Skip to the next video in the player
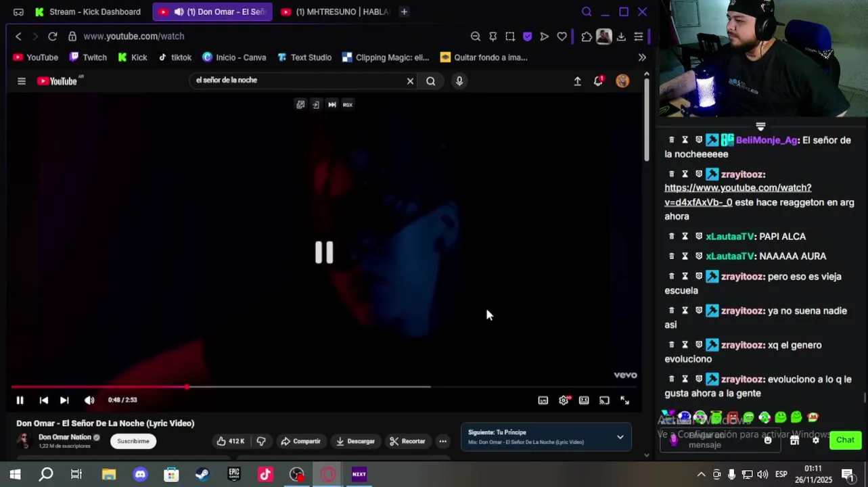868x487 pixels. 64,400
